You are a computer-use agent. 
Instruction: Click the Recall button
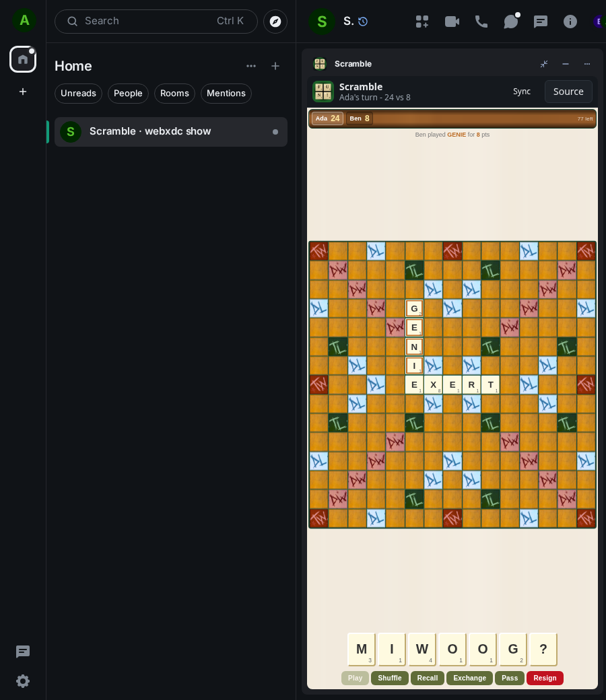428,678
